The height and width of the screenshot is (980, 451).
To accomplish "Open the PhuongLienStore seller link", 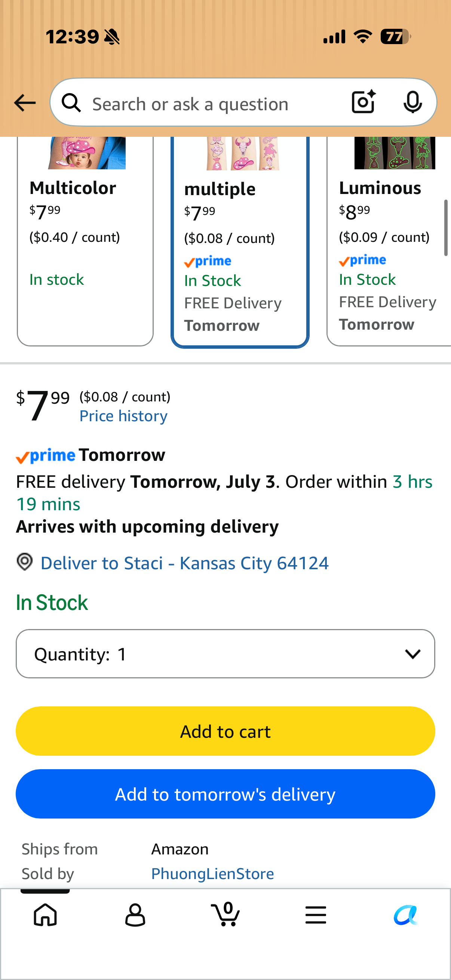I will click(x=212, y=873).
